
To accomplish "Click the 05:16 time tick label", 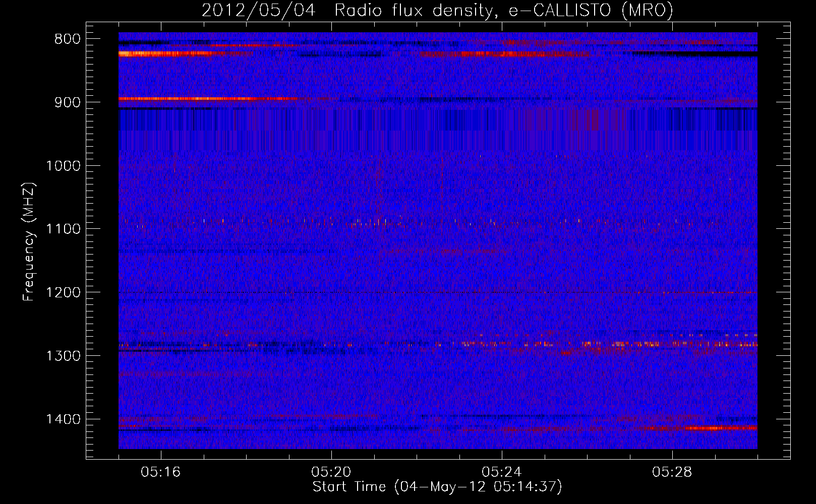I will click(161, 472).
